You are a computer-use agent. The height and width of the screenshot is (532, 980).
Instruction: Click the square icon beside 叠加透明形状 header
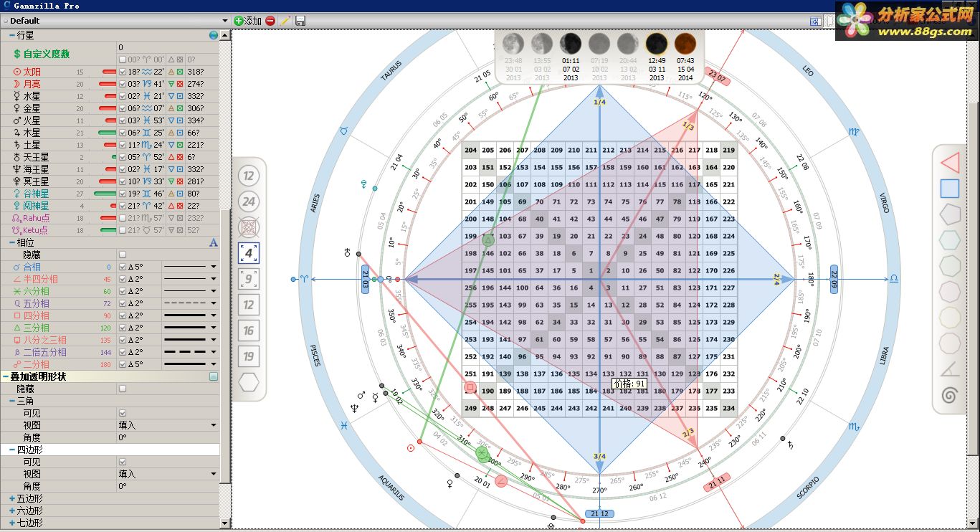pyautogui.click(x=214, y=376)
